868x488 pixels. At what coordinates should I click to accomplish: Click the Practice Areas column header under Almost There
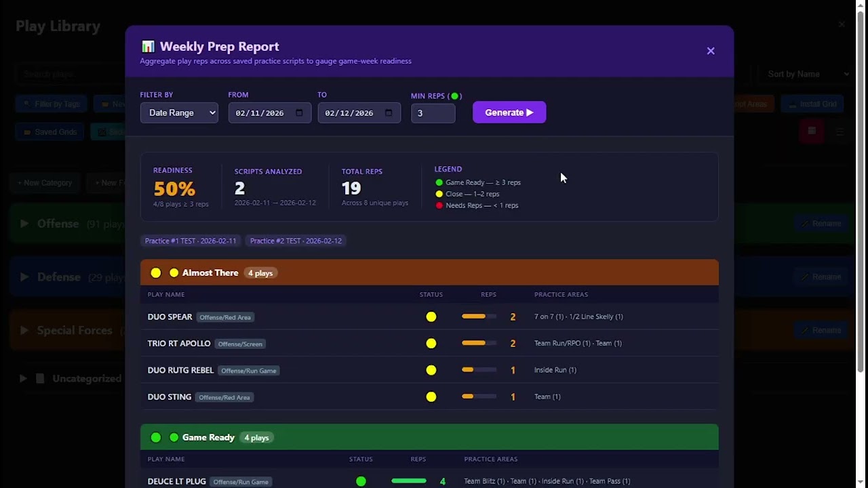pyautogui.click(x=561, y=294)
